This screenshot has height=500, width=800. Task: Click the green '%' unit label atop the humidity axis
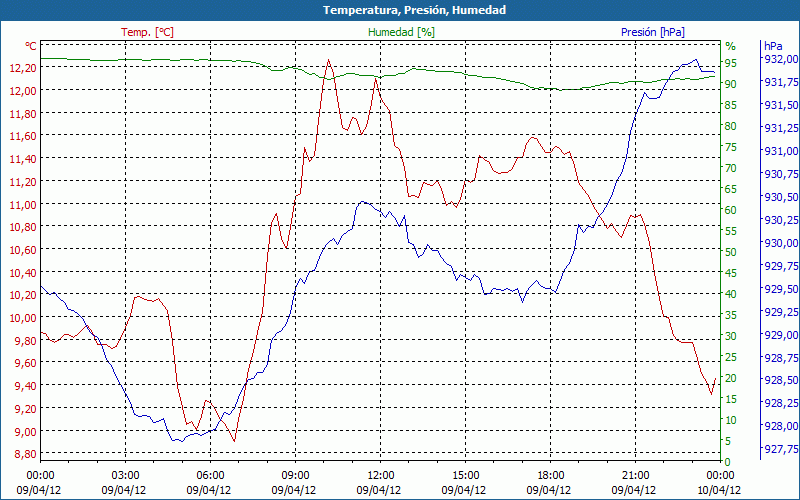click(x=731, y=46)
